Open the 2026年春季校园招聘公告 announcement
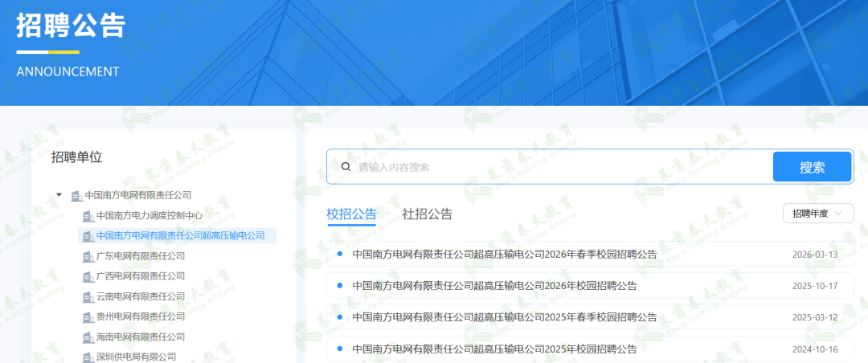The image size is (868, 363). (590, 255)
